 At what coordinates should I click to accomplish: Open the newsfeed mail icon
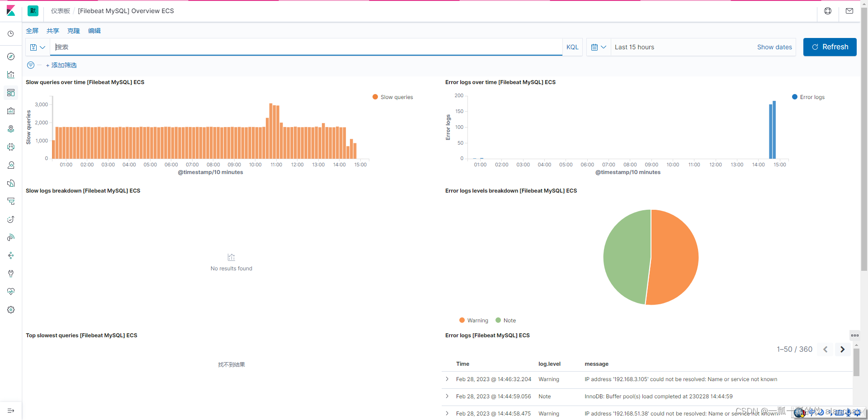849,11
